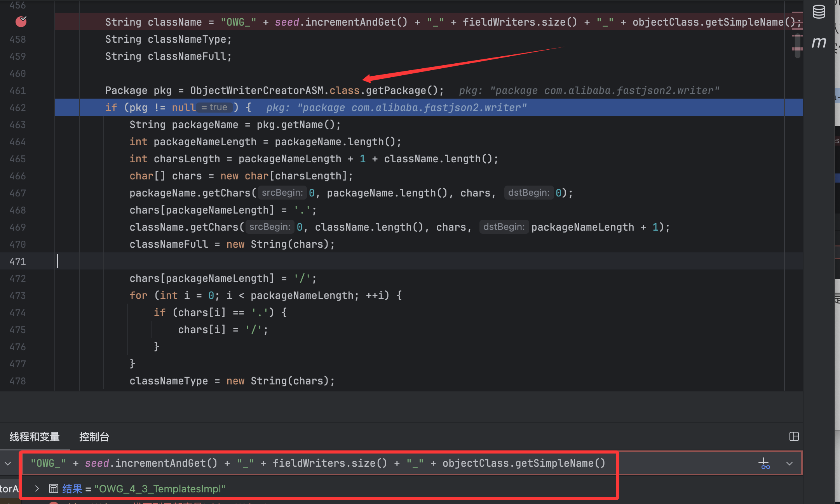Click the pink error stripe marker above the scrollbar

coord(797,13)
